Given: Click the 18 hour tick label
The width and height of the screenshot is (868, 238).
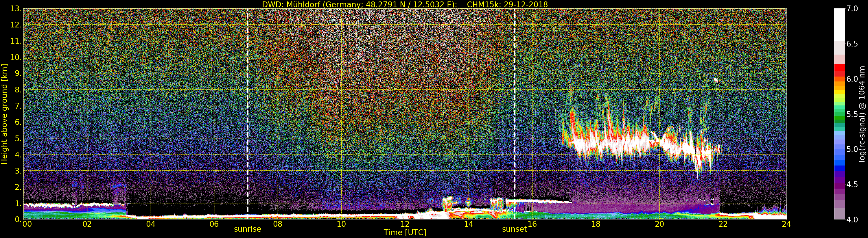Looking at the screenshot, I should [x=596, y=224].
